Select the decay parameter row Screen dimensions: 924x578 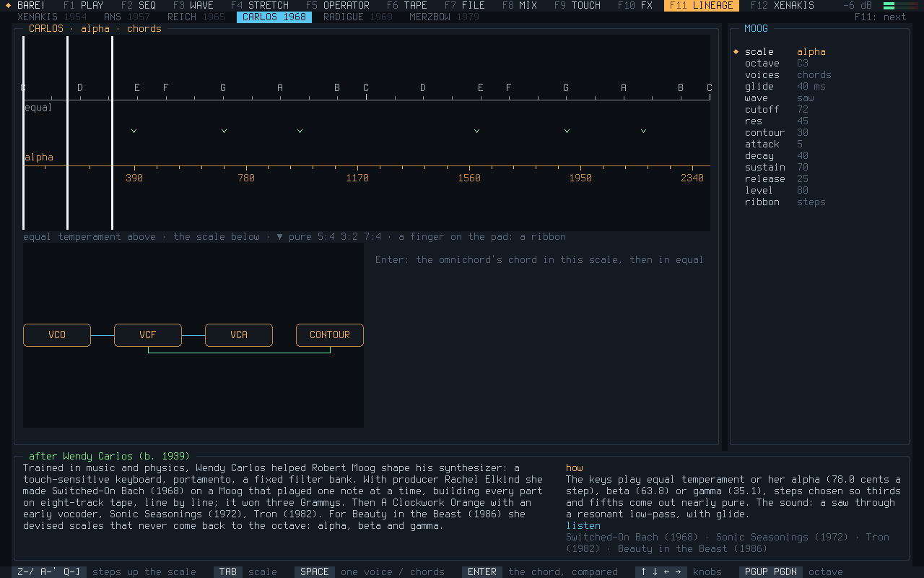(x=820, y=155)
